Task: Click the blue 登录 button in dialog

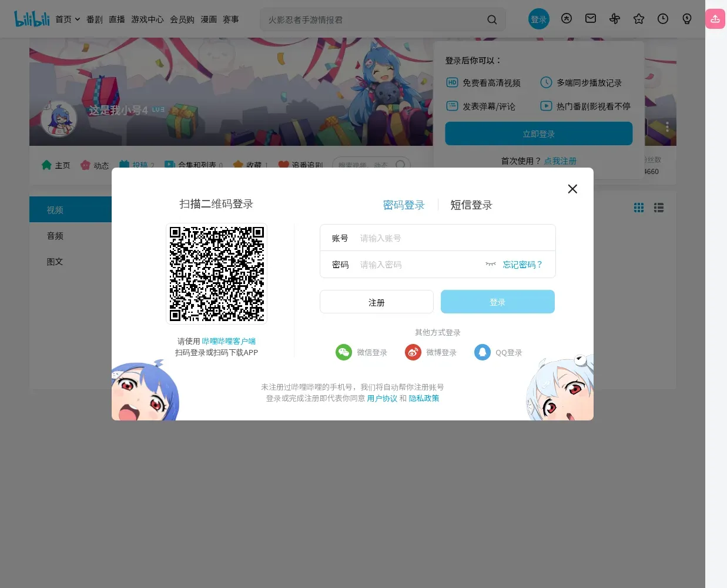Action: pyautogui.click(x=498, y=302)
